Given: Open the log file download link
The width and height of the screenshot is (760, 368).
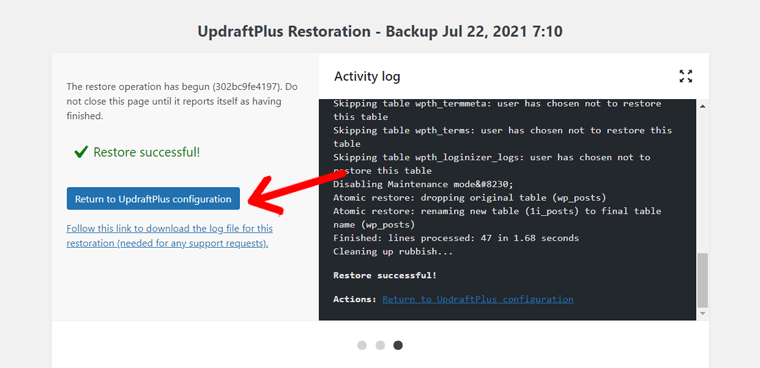Looking at the screenshot, I should click(x=169, y=236).
